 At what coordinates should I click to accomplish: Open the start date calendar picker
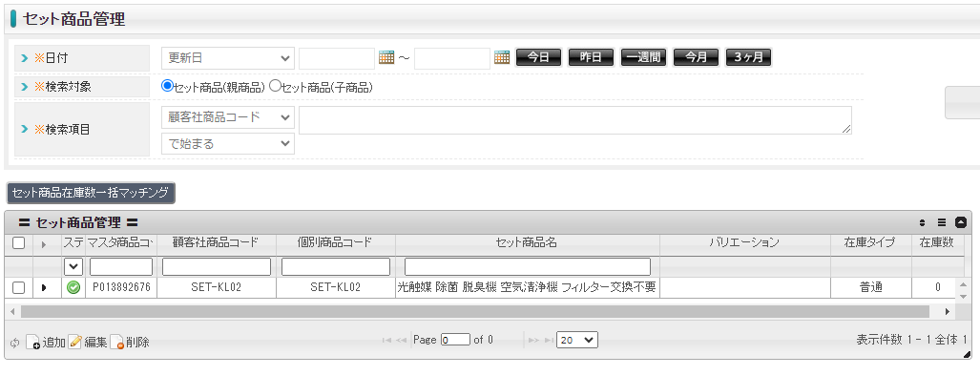pos(386,57)
